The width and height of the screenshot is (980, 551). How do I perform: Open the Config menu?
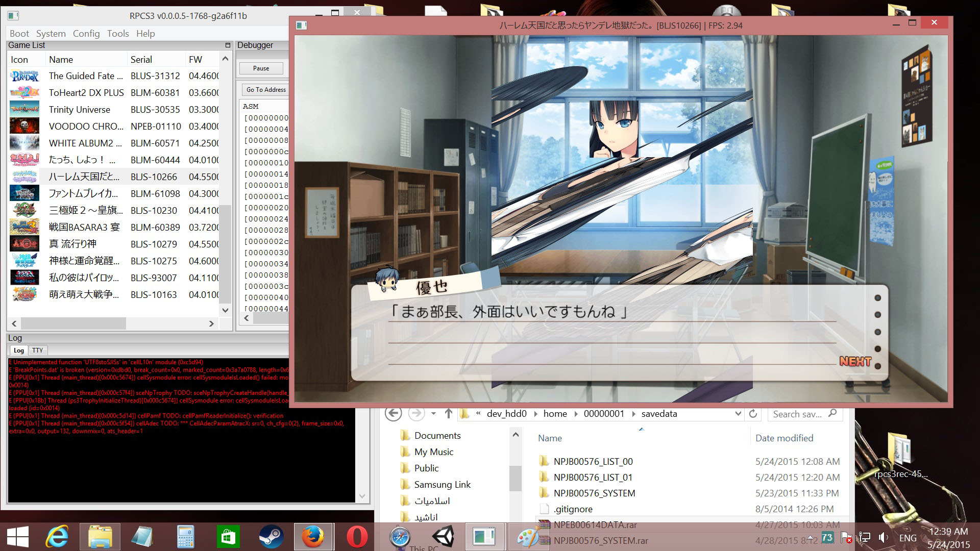pos(86,34)
